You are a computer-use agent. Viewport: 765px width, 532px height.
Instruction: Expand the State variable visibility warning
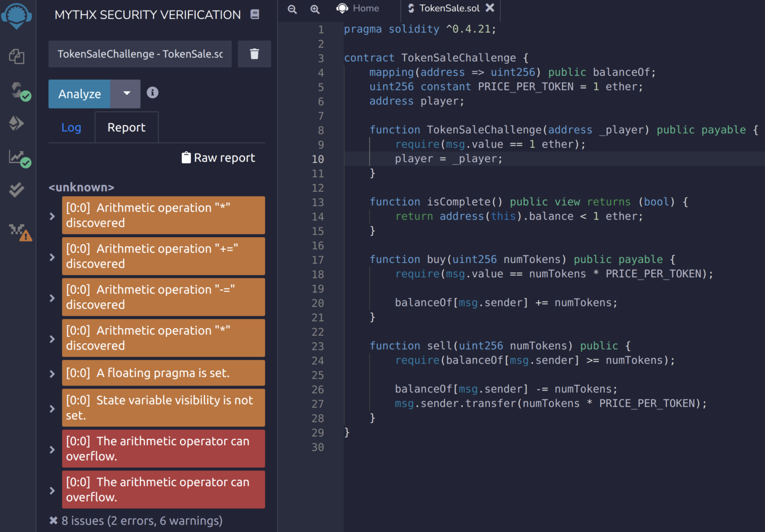click(52, 408)
